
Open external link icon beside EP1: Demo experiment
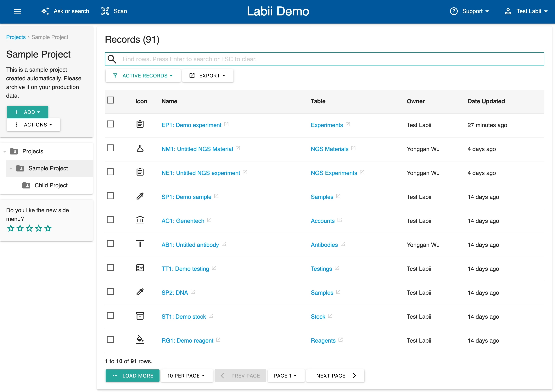tap(226, 124)
